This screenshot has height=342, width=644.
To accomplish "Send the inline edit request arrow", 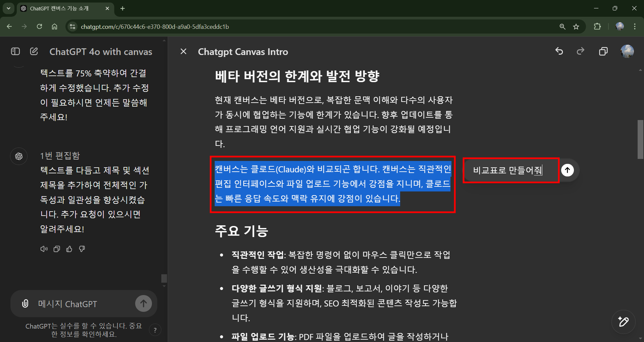I will (x=568, y=170).
